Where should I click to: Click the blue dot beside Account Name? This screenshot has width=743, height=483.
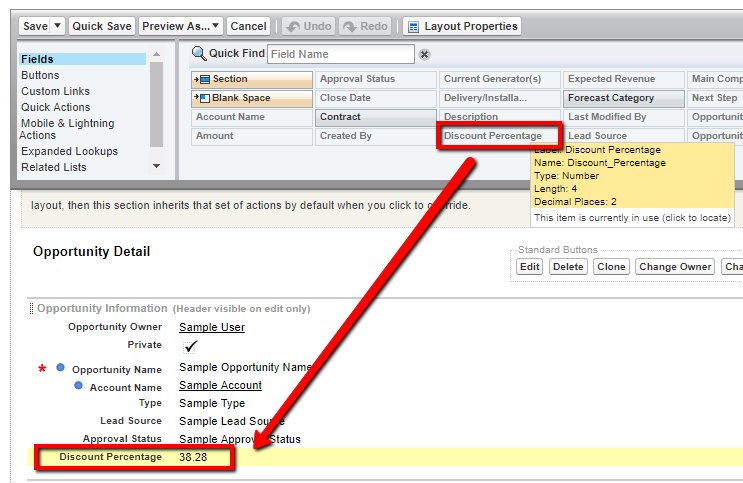(78, 385)
